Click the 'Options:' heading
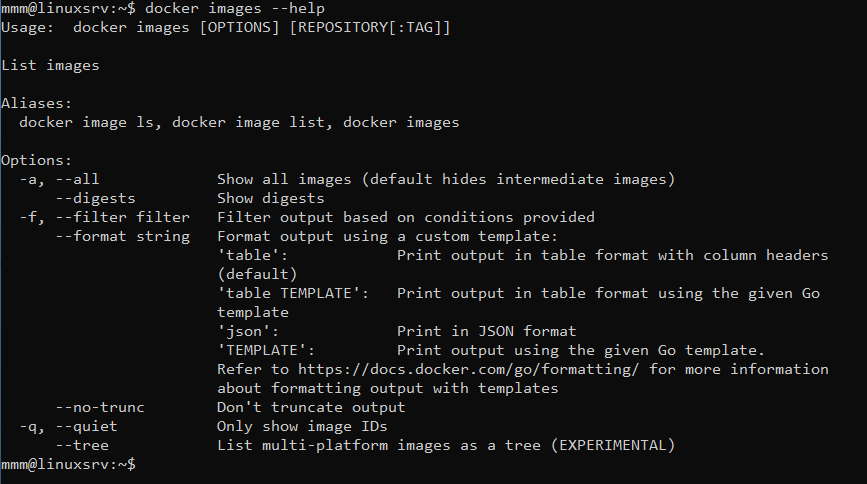 (36, 160)
